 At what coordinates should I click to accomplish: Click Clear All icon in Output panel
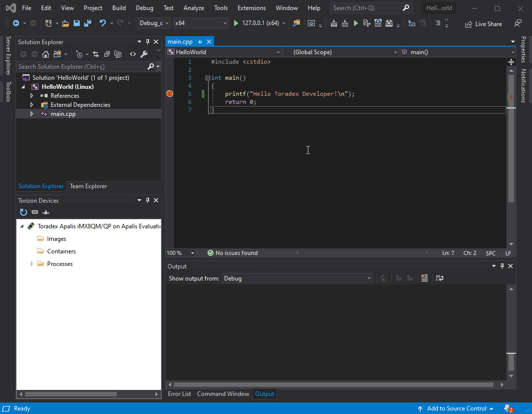pos(424,278)
